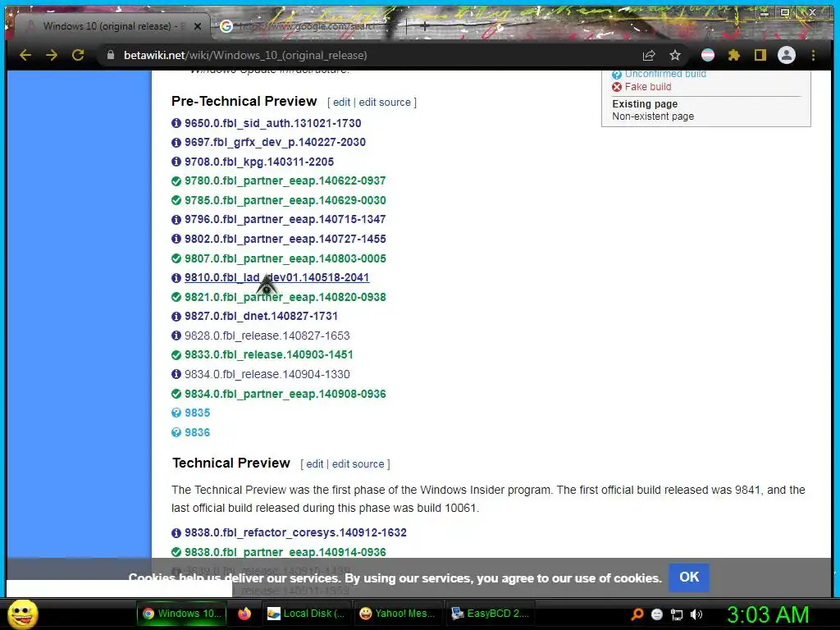The height and width of the screenshot is (630, 840).
Task: Open the Chrome profile avatar
Action: (x=787, y=55)
